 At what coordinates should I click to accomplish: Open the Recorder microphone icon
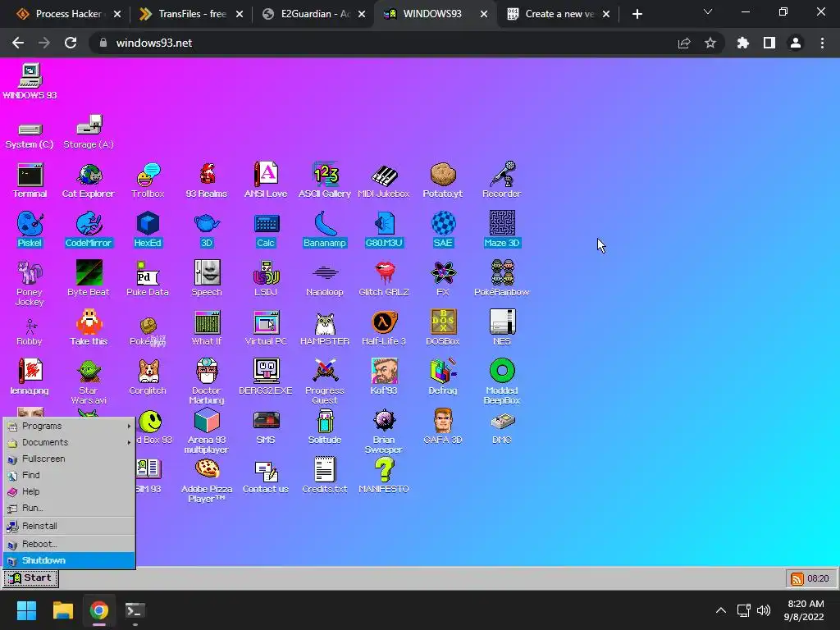point(501,180)
